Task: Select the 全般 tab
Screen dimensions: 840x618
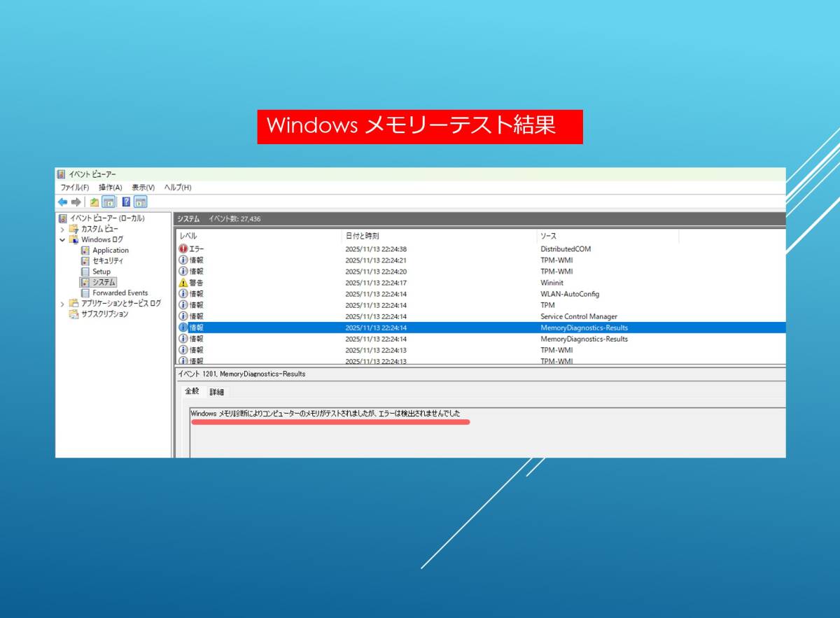Action: (192, 391)
